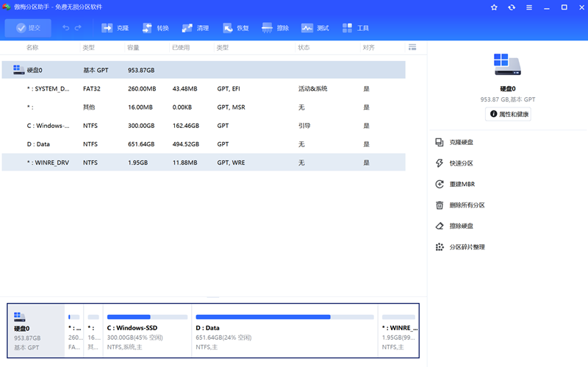Select 硬盘0 block in bottom disk map
This screenshot has width=588, height=367.
36,330
